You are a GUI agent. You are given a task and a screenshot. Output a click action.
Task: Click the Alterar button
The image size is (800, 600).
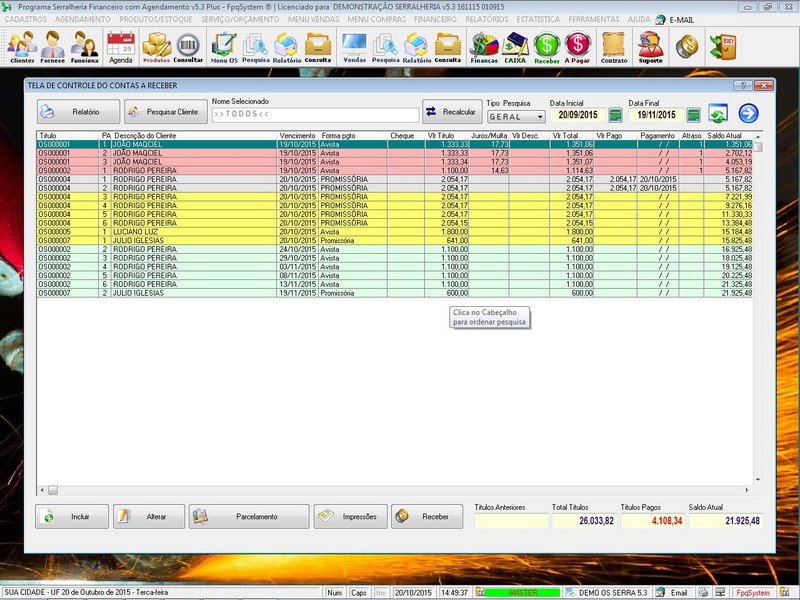pos(149,516)
